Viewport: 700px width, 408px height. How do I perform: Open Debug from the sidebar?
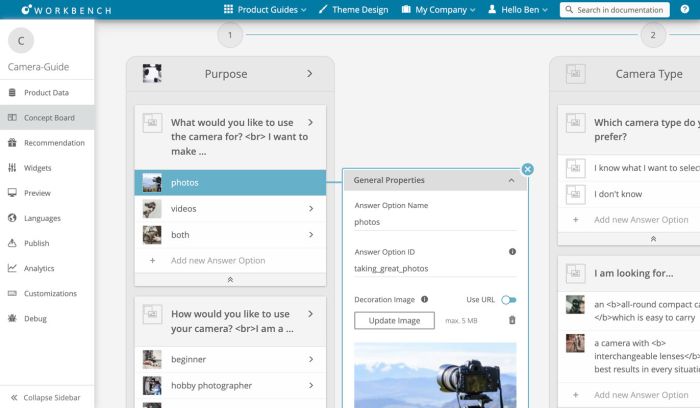tap(35, 318)
